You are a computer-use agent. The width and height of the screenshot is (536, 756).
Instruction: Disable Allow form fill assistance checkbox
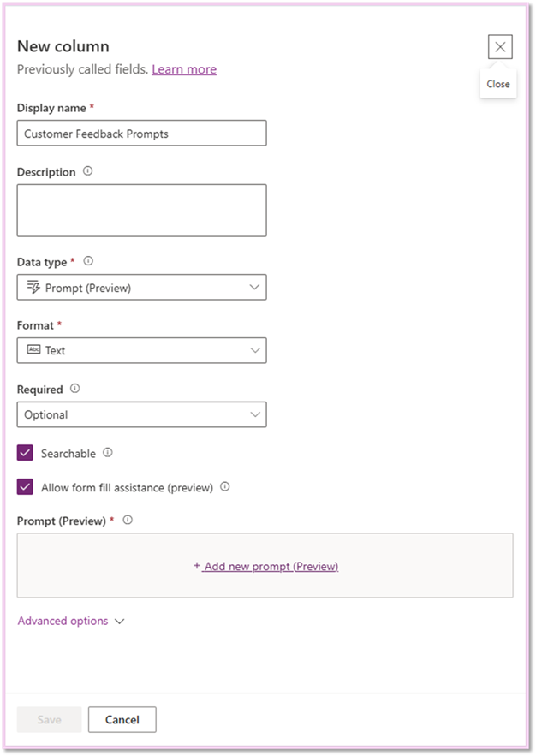coord(26,487)
